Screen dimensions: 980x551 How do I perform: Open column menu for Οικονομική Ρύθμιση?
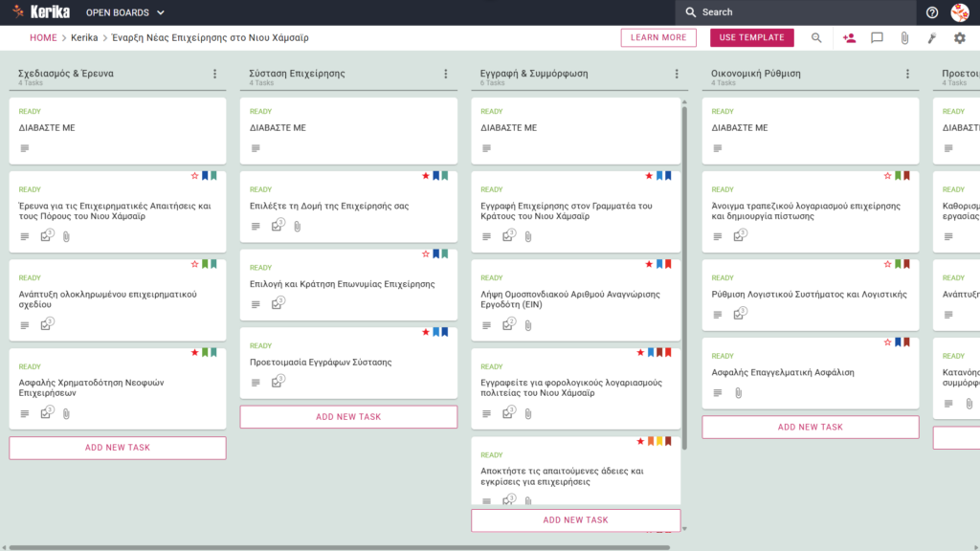pos(907,74)
